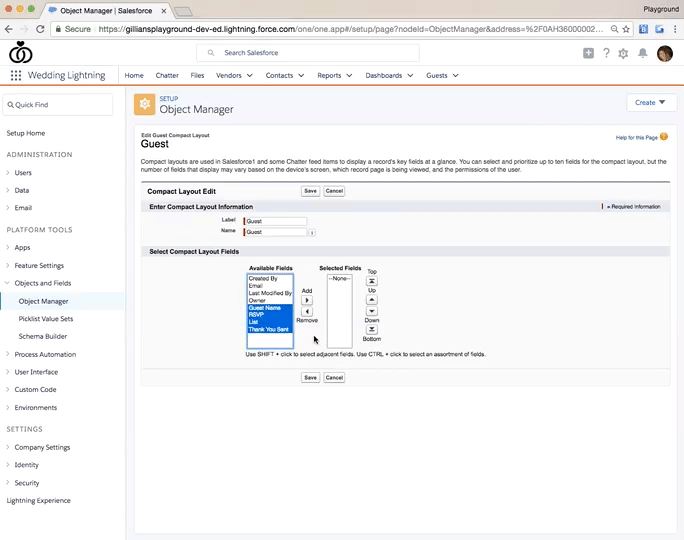Viewport: 684px width, 540px height.
Task: Expand the Data tree section
Action: point(8,190)
